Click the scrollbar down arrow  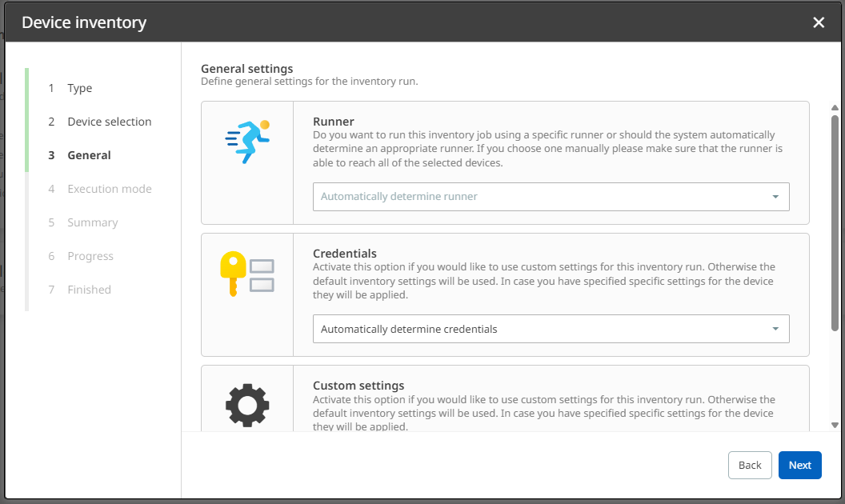click(835, 425)
